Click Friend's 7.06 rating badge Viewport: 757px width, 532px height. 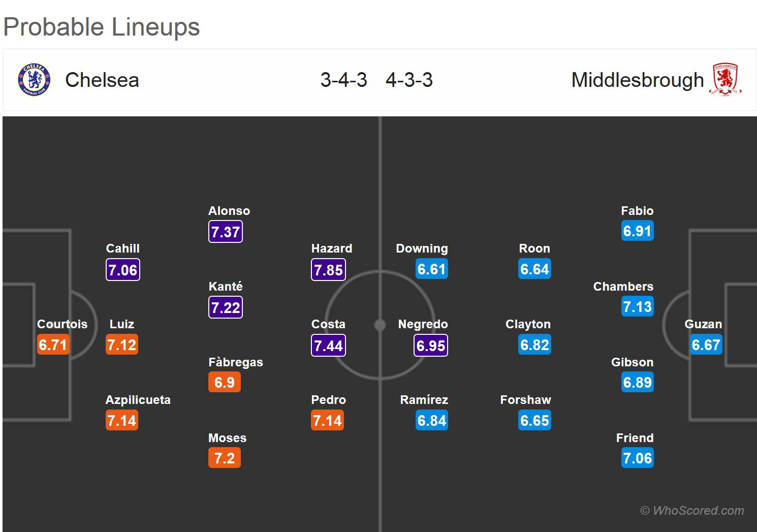(637, 458)
